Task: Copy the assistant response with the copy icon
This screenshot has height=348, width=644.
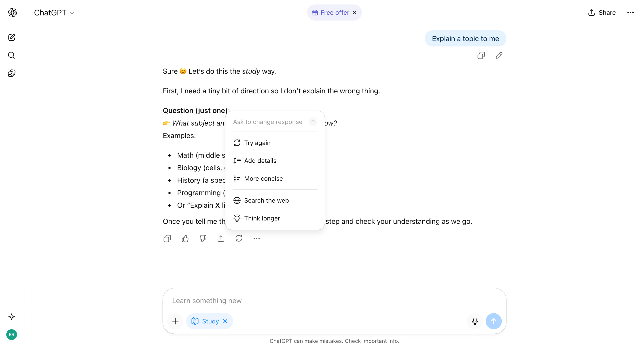Action: 167,239
